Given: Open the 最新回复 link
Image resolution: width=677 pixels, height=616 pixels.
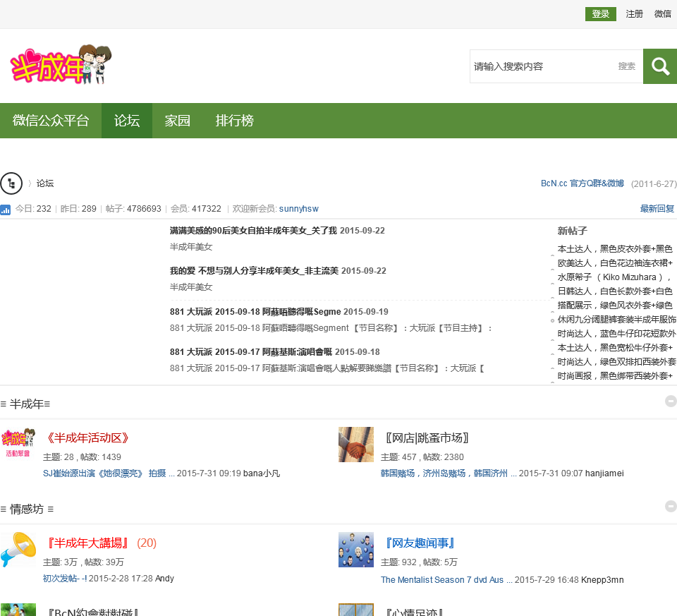Looking at the screenshot, I should [x=657, y=209].
